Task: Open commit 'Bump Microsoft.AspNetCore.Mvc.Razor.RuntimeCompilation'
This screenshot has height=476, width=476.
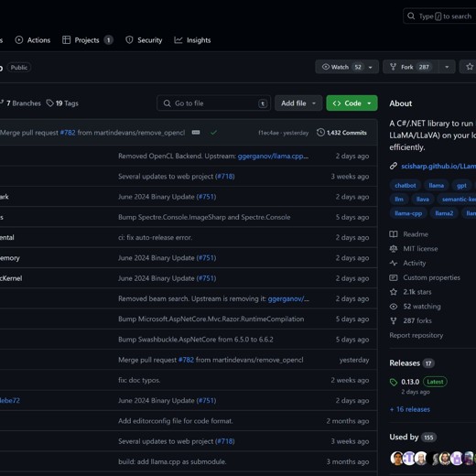Action: point(211,319)
